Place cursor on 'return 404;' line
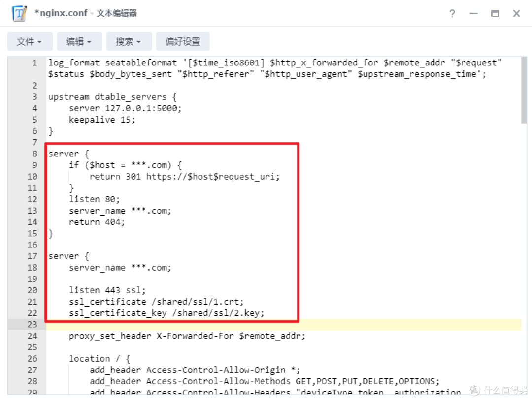The image size is (532, 401). pos(96,221)
